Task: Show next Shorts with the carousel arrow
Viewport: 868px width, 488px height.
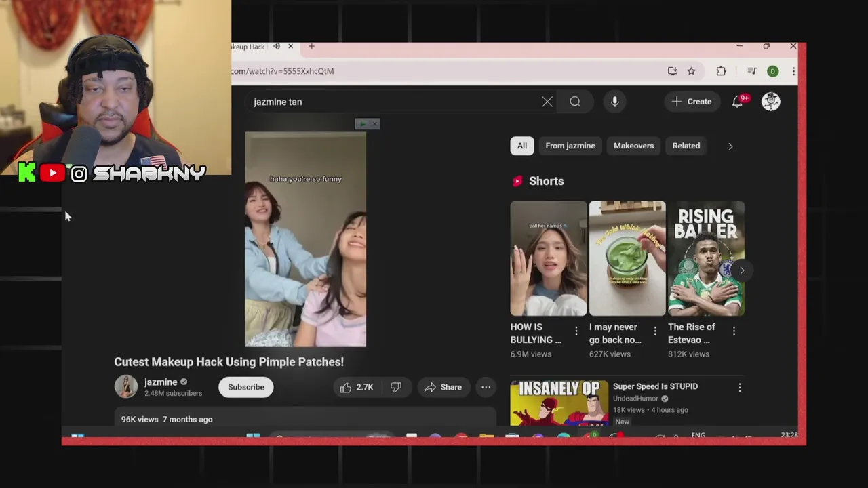Action: click(x=742, y=270)
